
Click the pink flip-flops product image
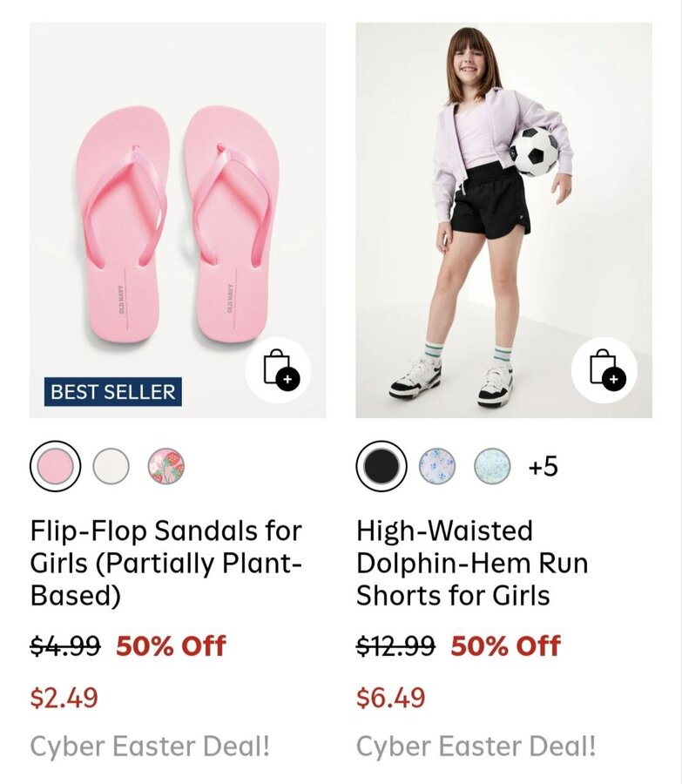click(x=165, y=218)
